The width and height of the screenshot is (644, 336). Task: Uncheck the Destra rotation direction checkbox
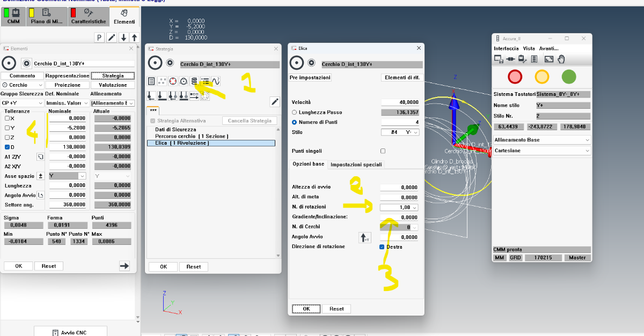(382, 247)
